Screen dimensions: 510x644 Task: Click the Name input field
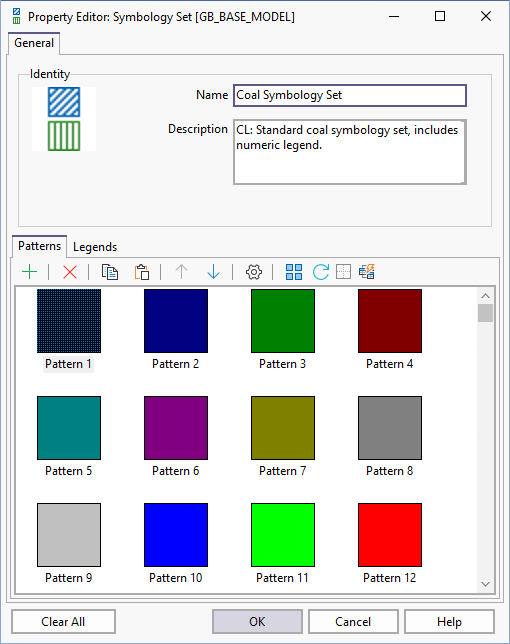350,95
